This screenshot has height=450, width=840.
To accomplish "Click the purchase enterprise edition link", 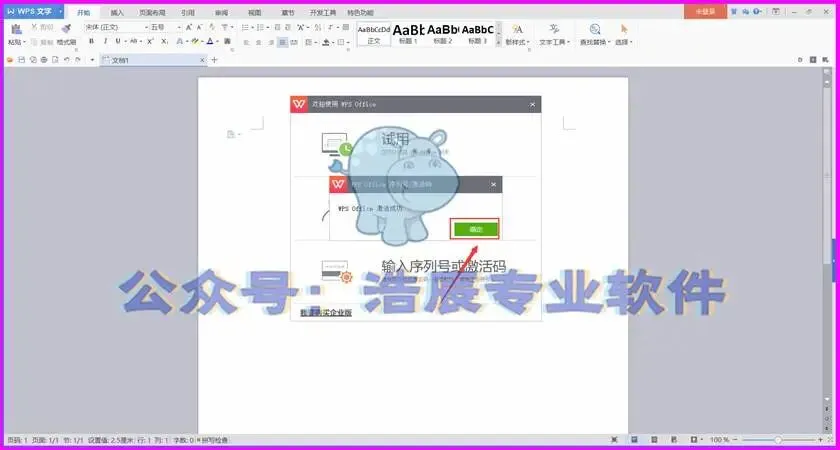I will point(326,313).
